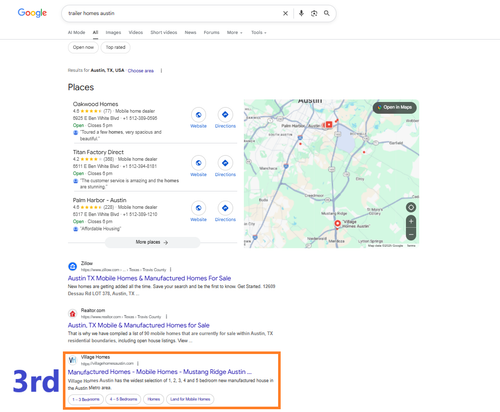Click the magnifying glass search icon
This screenshot has width=500, height=412.
(327, 13)
